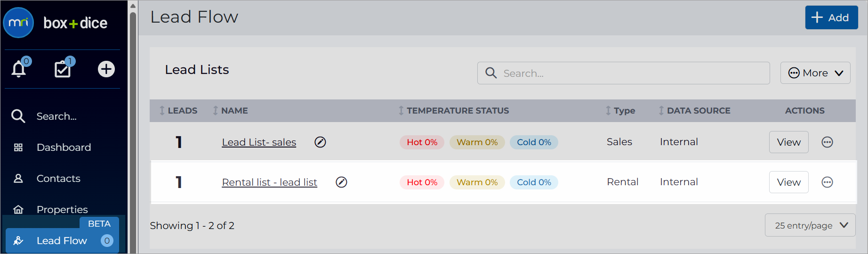
Task: Open the notifications bell icon
Action: point(19,69)
